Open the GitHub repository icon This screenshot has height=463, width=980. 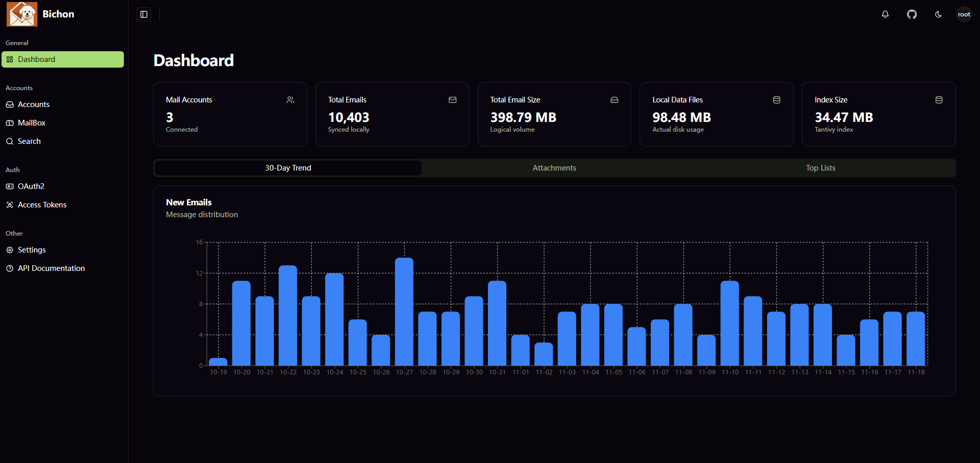(x=911, y=14)
